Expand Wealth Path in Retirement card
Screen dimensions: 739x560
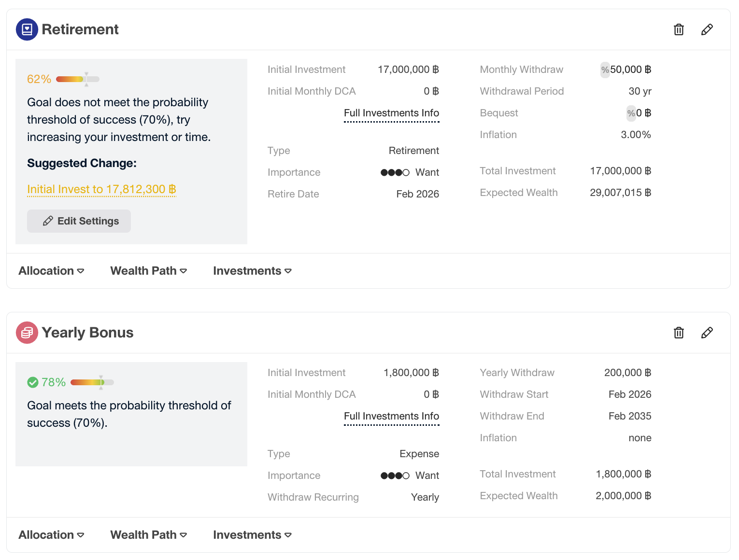(x=148, y=271)
